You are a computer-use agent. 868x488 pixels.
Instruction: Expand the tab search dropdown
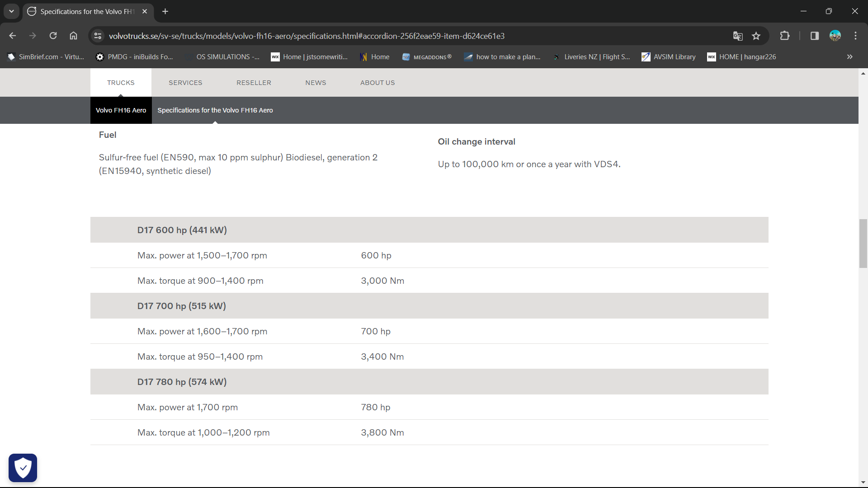point(11,11)
